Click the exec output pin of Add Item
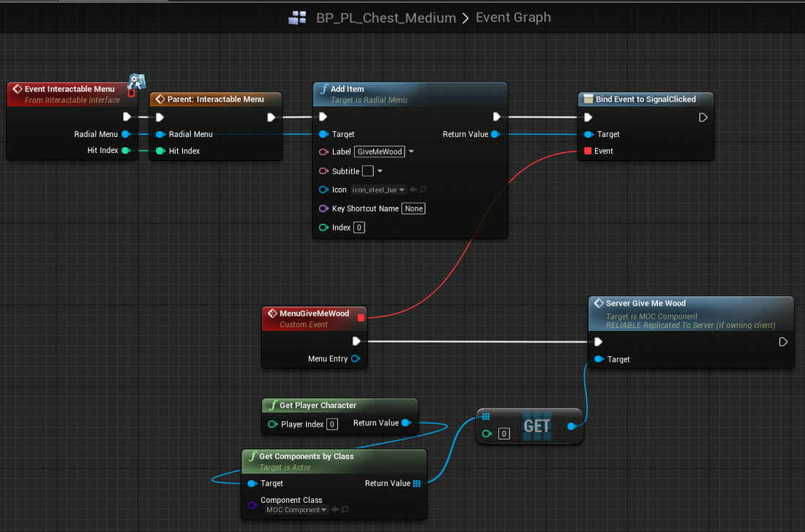The image size is (805, 532). pos(496,116)
